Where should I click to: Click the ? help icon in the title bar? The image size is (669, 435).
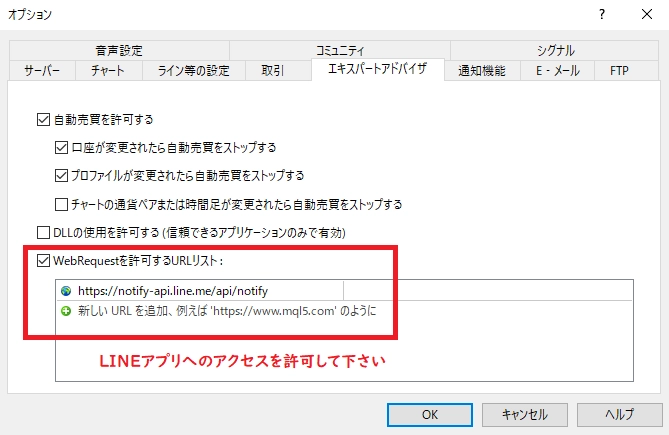click(x=602, y=14)
